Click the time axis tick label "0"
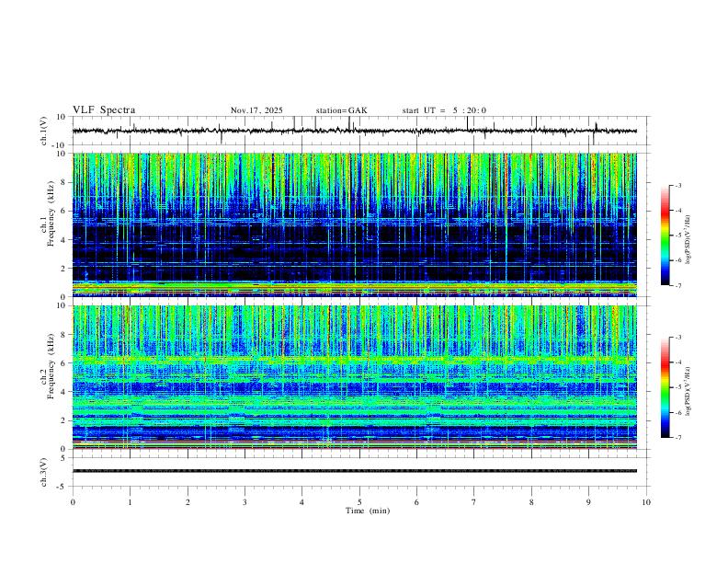The height and width of the screenshot is (563, 728). point(73,502)
